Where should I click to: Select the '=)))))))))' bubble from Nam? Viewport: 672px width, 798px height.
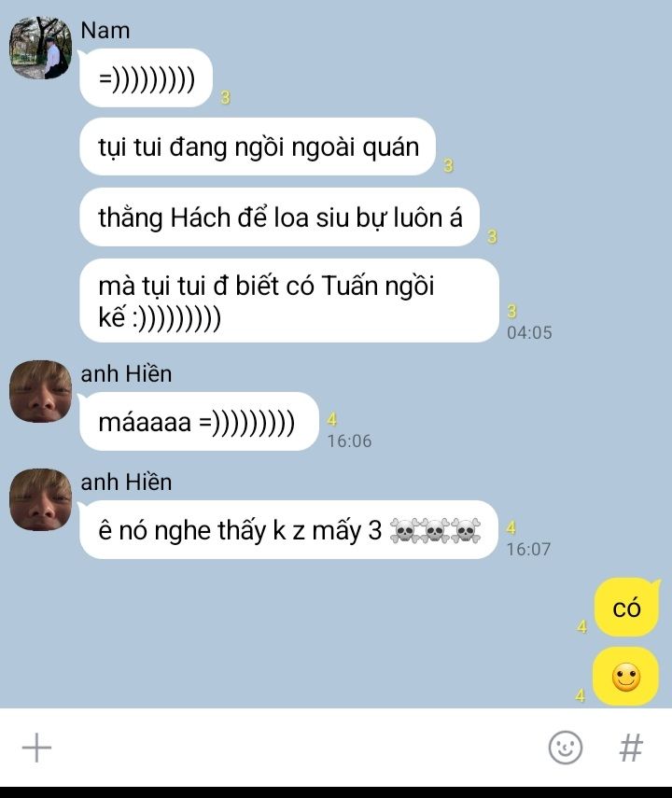click(x=147, y=77)
